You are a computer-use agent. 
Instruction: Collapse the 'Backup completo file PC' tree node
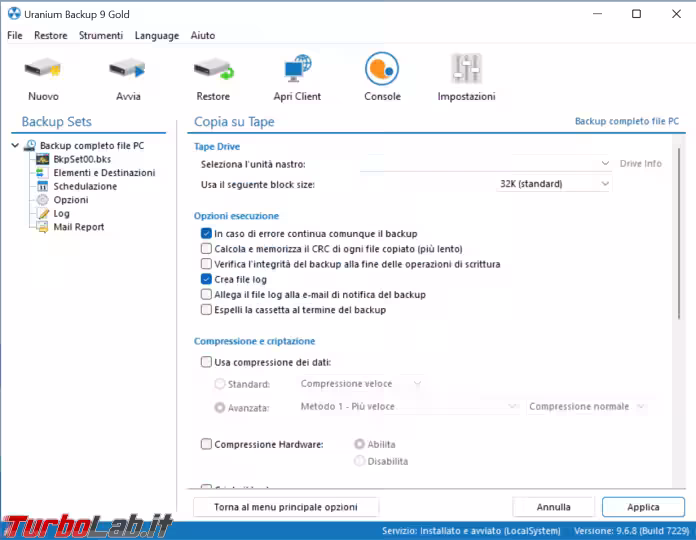click(15, 145)
